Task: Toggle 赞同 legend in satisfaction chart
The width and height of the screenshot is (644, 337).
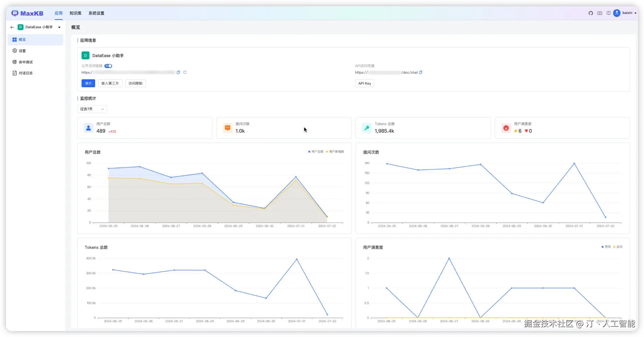Action: pyautogui.click(x=606, y=247)
